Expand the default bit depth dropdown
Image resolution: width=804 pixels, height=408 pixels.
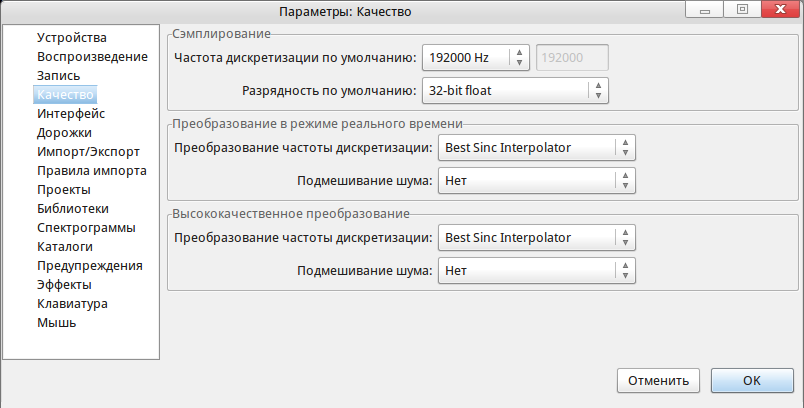(x=515, y=91)
